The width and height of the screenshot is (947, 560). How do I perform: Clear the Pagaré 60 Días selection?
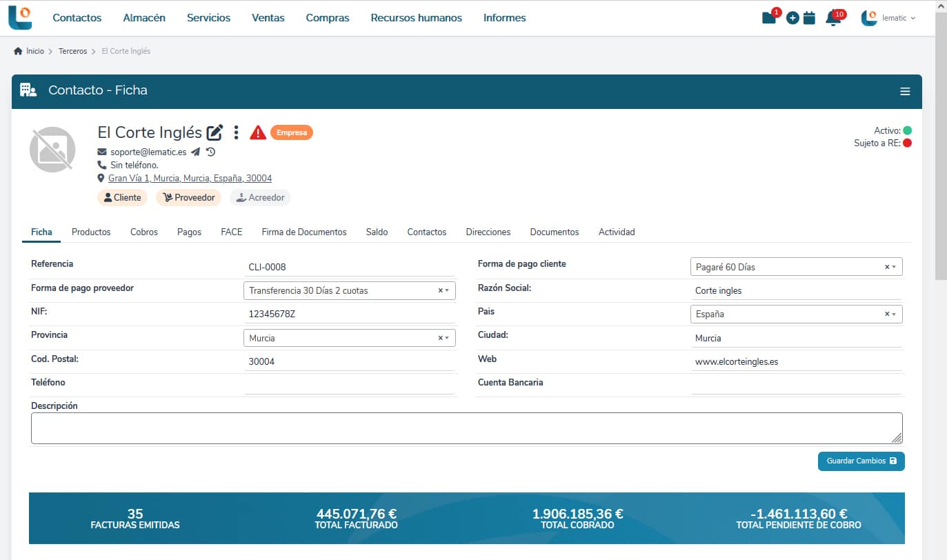(887, 267)
